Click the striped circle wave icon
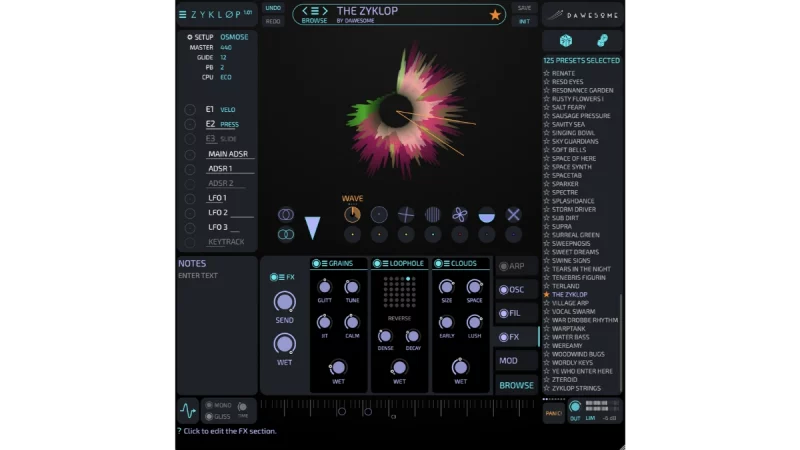This screenshot has height=450, width=800. [433, 214]
